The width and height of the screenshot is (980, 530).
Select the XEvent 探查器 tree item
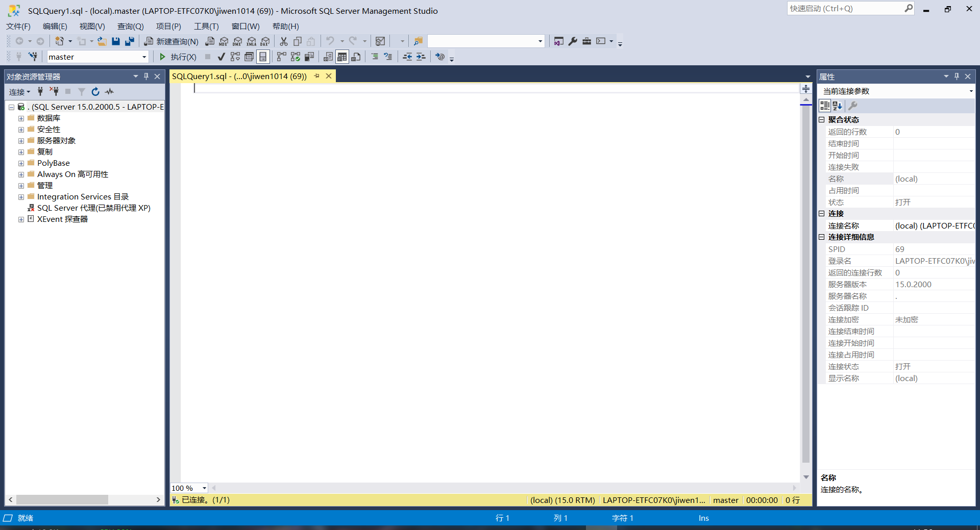62,219
